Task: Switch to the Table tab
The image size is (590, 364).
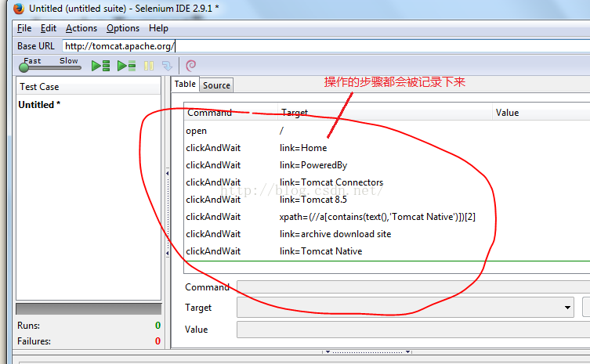Action: 185,85
